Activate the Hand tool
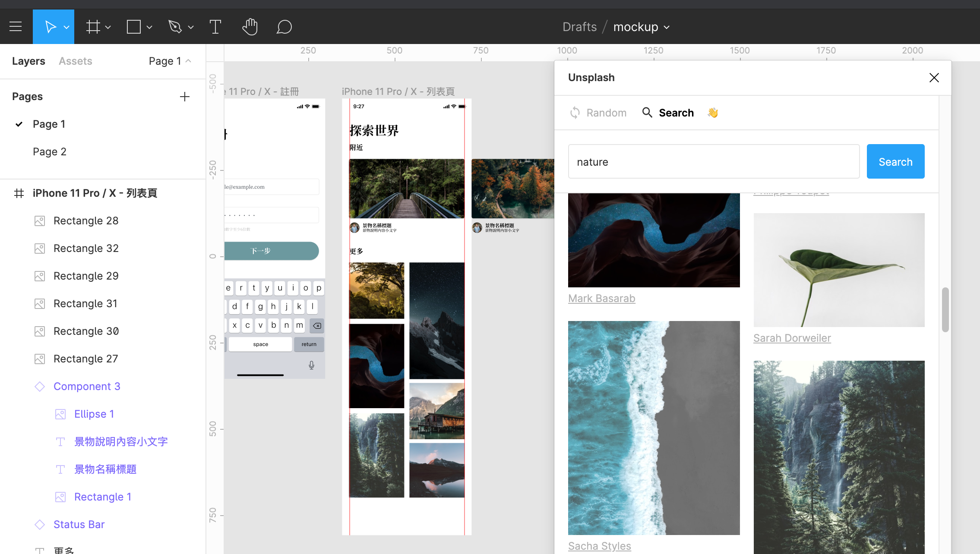This screenshot has height=554, width=980. pyautogui.click(x=250, y=27)
